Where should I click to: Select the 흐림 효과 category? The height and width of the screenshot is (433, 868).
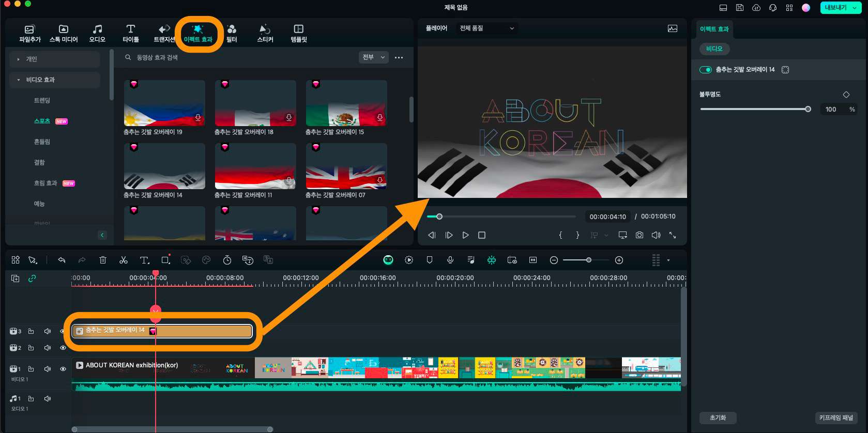[x=45, y=183]
